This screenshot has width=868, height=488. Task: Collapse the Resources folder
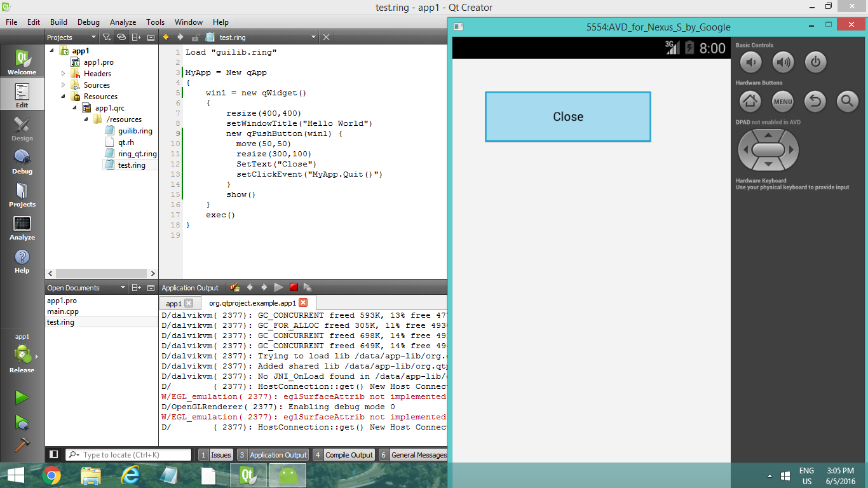pos(63,97)
